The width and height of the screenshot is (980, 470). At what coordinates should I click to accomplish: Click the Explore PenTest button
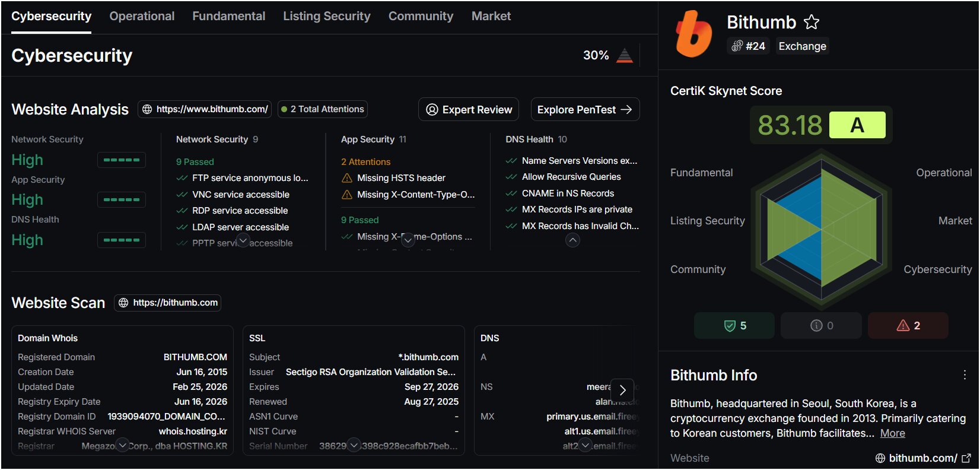pyautogui.click(x=585, y=109)
